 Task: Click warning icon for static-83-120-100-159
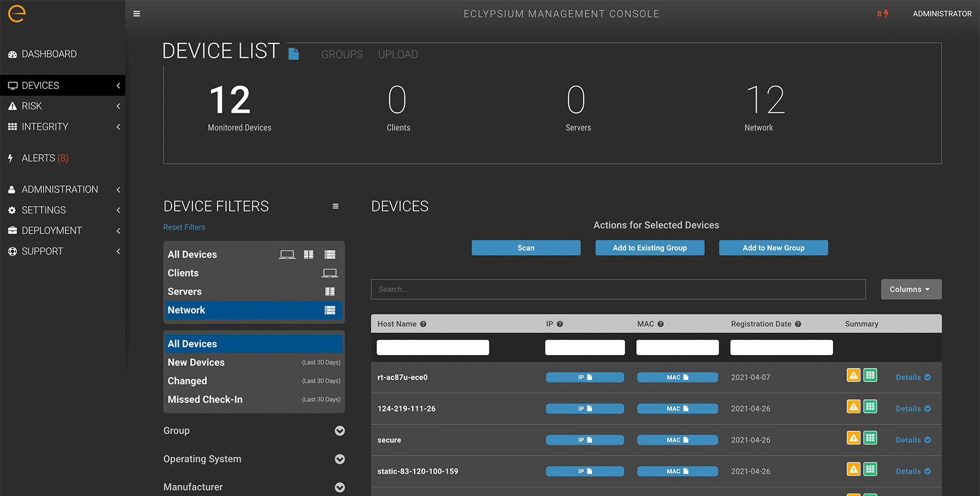click(x=854, y=469)
